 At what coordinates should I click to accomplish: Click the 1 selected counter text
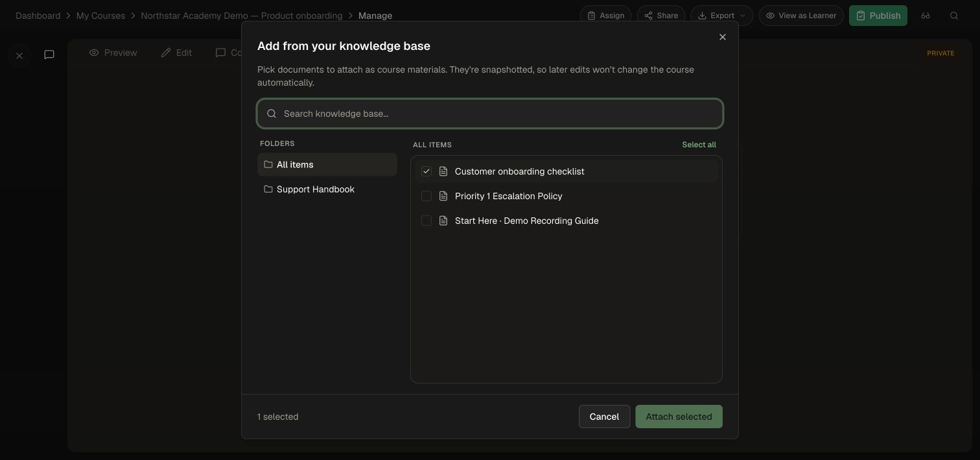point(278,417)
